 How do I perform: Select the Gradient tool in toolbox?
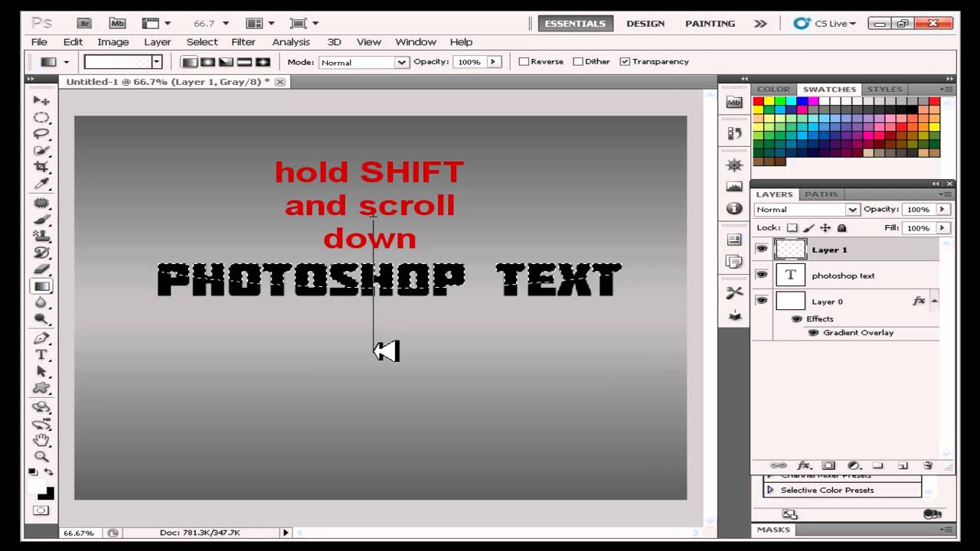pyautogui.click(x=41, y=286)
